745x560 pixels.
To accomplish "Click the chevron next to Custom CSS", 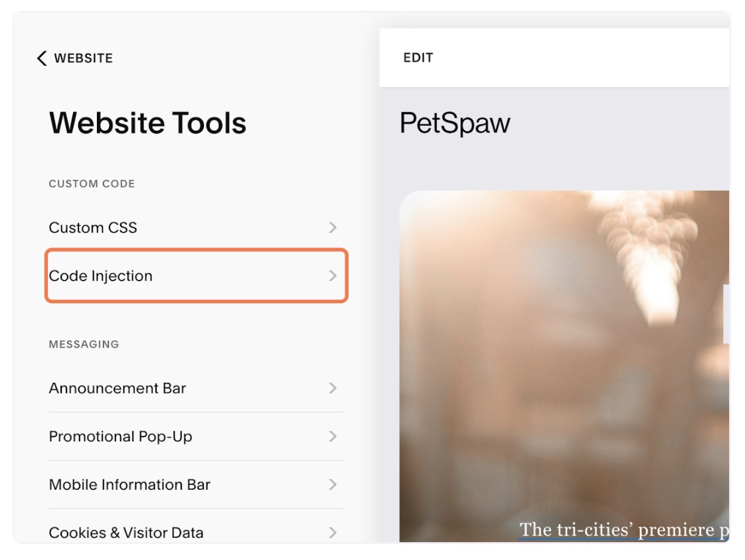I will [333, 228].
